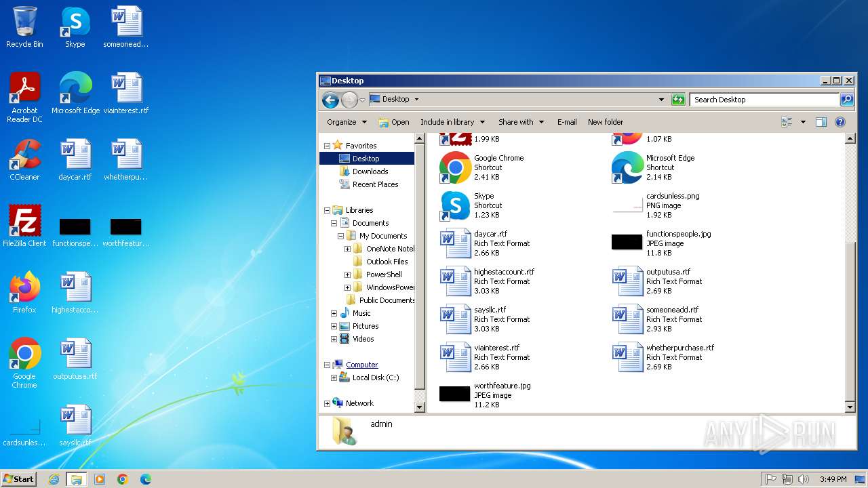Select the Firefox desktop icon
This screenshot has height=488, width=868.
(24, 293)
